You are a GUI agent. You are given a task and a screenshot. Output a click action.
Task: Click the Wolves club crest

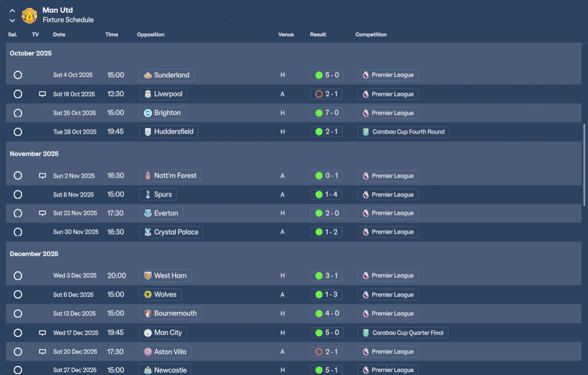click(147, 295)
